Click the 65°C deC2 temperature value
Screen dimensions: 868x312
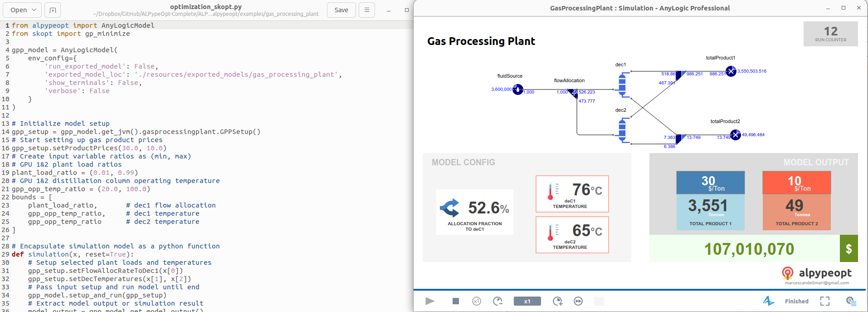click(587, 230)
